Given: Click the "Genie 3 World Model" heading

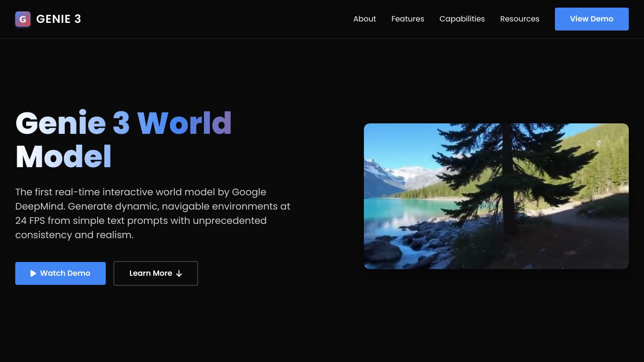Looking at the screenshot, I should pyautogui.click(x=124, y=140).
